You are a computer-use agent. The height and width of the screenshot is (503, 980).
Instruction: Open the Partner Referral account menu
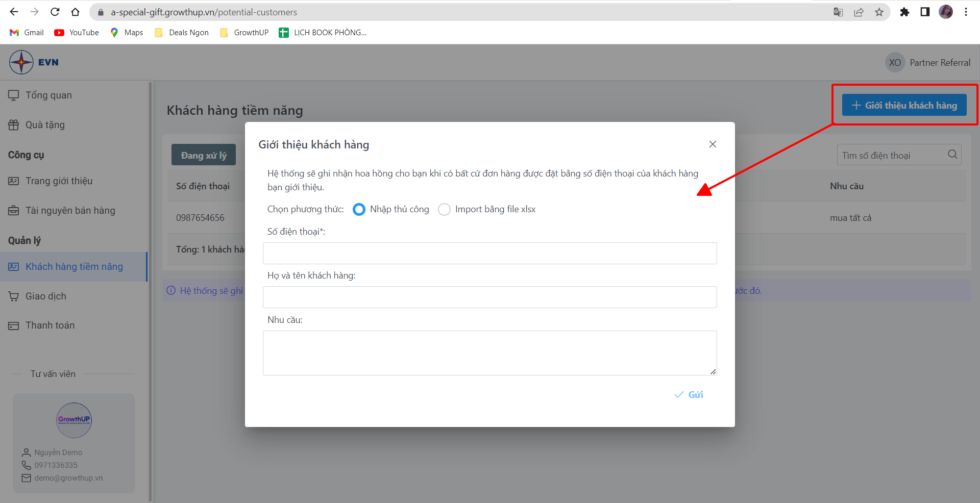[x=928, y=63]
